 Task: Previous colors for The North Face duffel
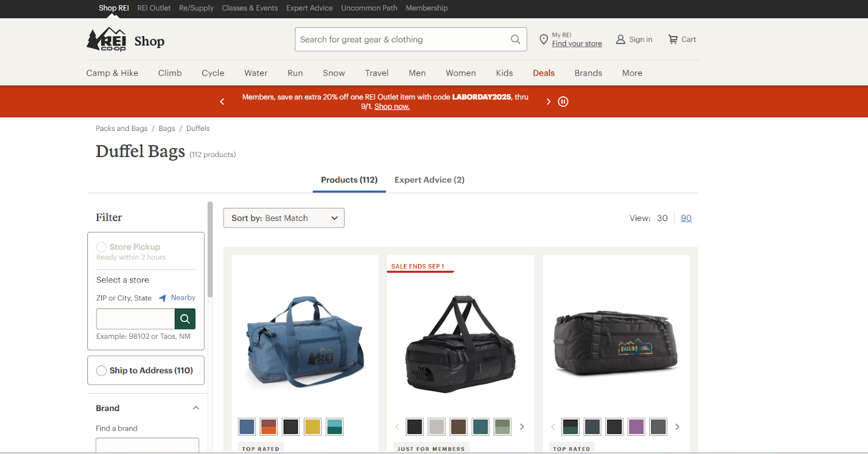tap(397, 427)
